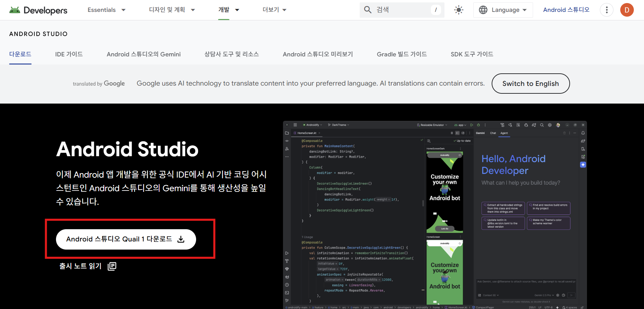Switch to the IDE 가이드 tab
This screenshot has width=644, height=309.
(x=69, y=54)
